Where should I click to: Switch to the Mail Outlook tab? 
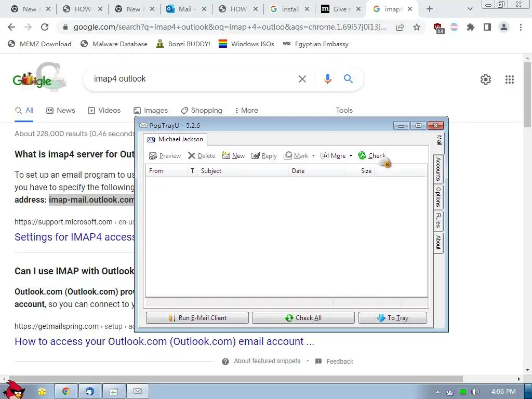point(187,9)
